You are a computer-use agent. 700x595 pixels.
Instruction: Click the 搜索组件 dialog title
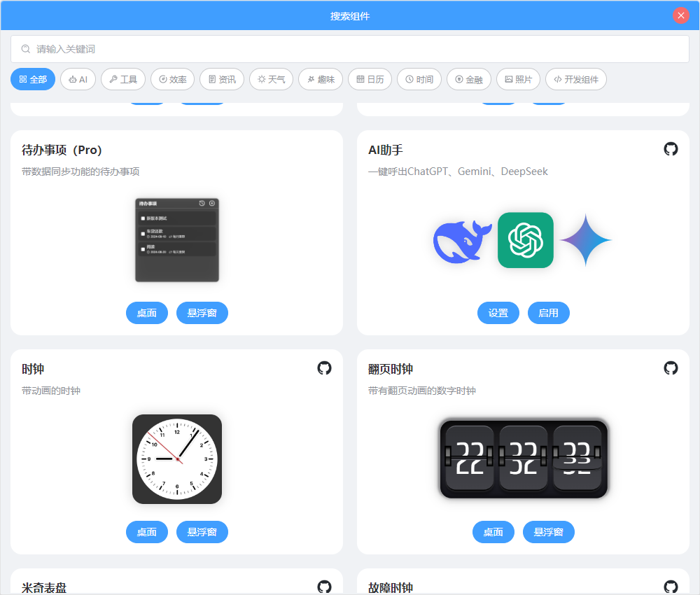350,16
